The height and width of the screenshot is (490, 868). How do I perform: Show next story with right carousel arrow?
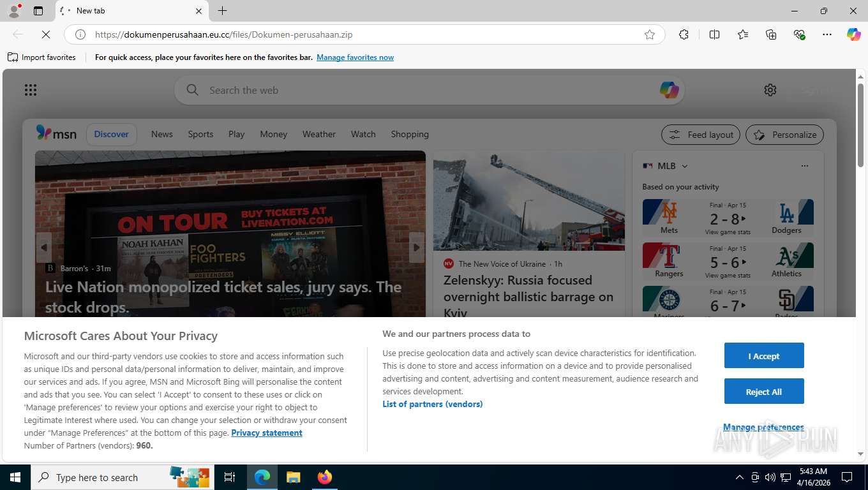click(x=417, y=248)
